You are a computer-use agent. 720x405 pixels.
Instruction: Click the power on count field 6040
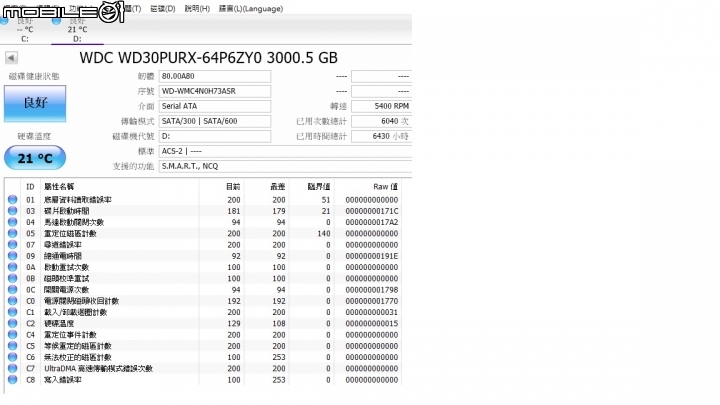tap(382, 121)
